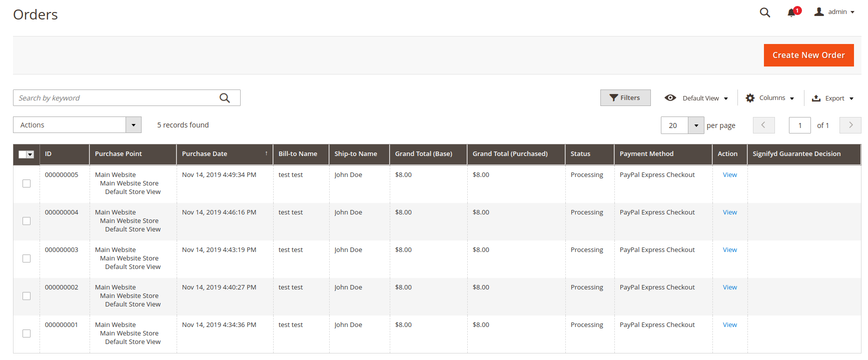
Task: Click Processing status of order 000000003
Action: (x=587, y=250)
